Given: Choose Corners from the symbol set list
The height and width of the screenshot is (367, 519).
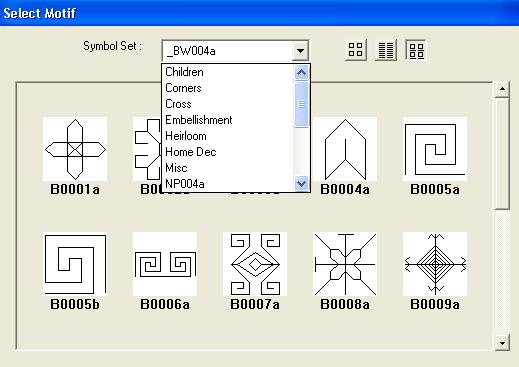Looking at the screenshot, I should point(227,88).
